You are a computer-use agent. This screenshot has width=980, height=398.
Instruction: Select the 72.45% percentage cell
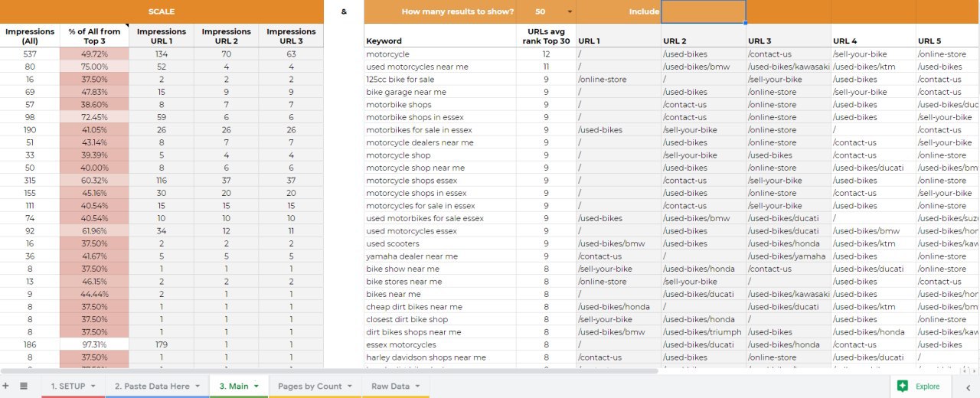pyautogui.click(x=94, y=117)
